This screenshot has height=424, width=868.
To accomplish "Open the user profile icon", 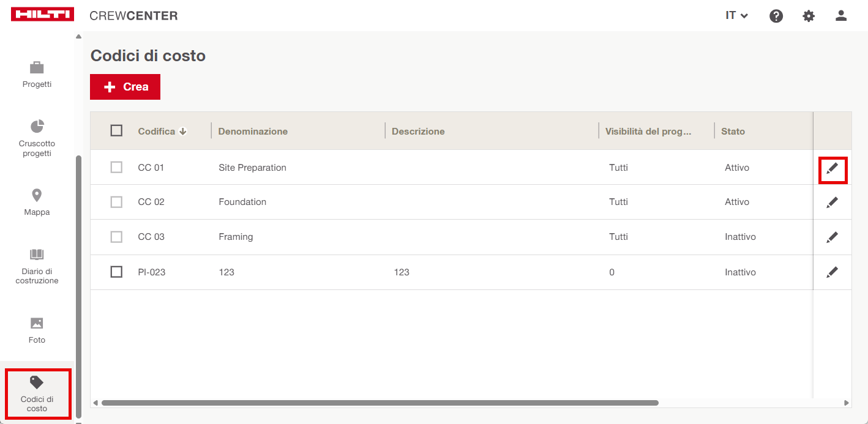I will (x=841, y=16).
